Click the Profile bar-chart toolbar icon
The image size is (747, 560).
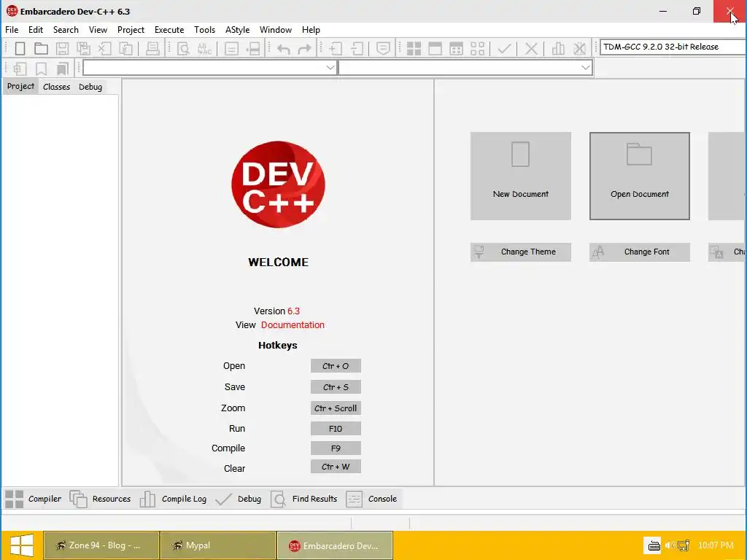(558, 49)
